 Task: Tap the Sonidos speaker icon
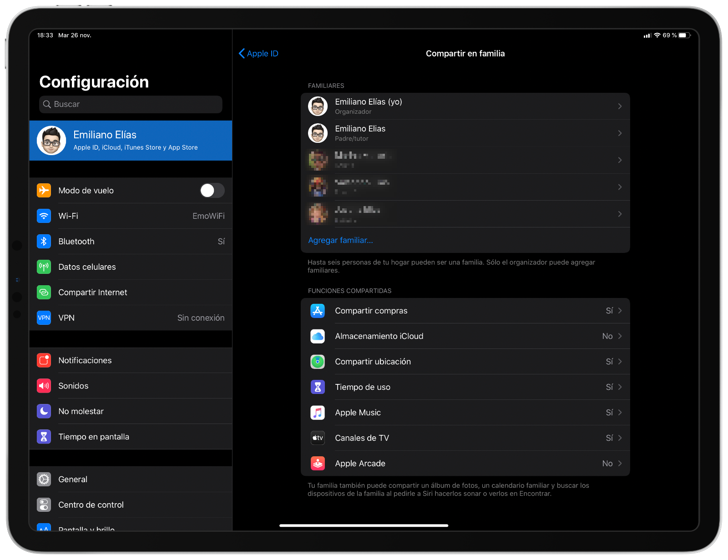point(44,386)
